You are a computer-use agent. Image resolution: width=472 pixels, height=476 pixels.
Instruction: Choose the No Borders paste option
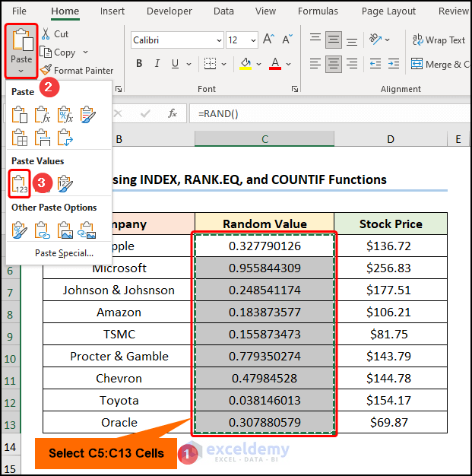click(20, 138)
